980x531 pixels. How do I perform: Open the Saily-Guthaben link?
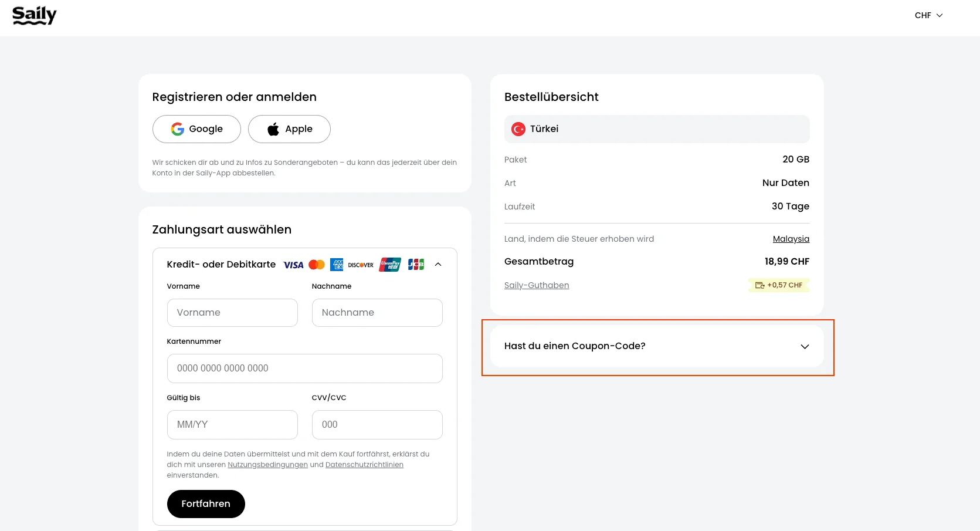537,285
